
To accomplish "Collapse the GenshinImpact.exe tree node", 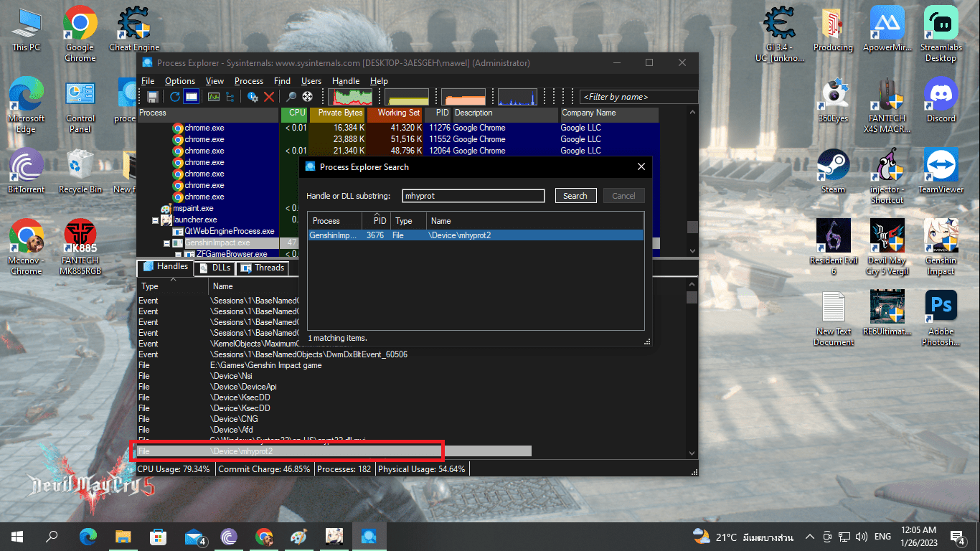I will point(166,243).
